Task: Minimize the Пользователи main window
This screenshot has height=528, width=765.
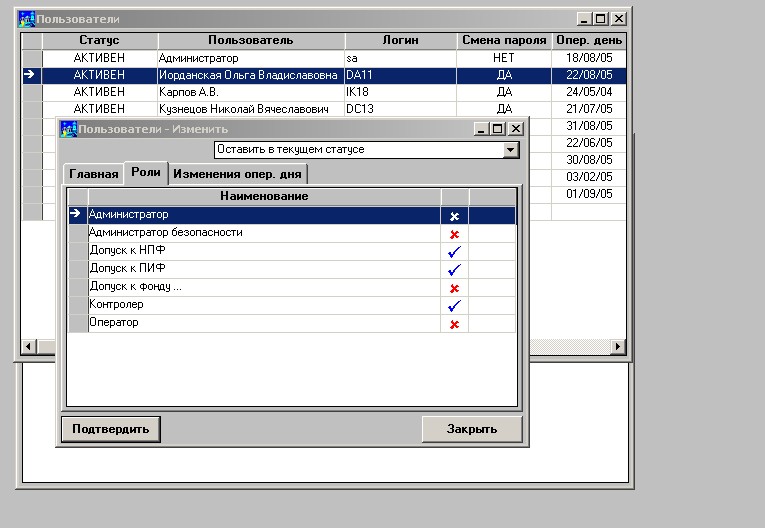Action: (x=584, y=19)
